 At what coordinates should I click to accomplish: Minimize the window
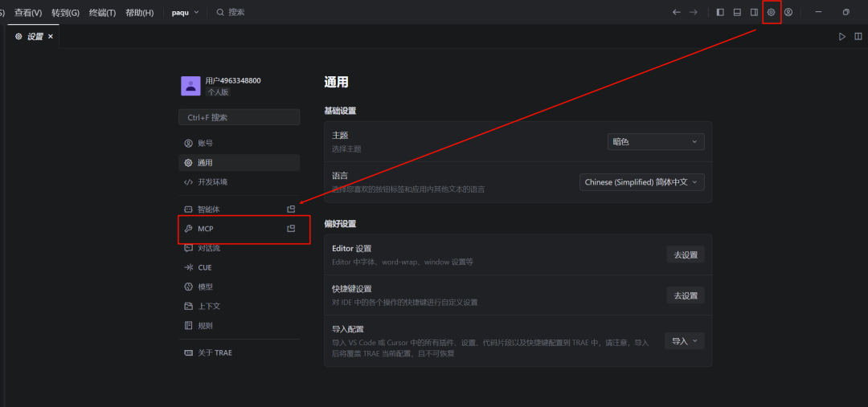tap(818, 12)
